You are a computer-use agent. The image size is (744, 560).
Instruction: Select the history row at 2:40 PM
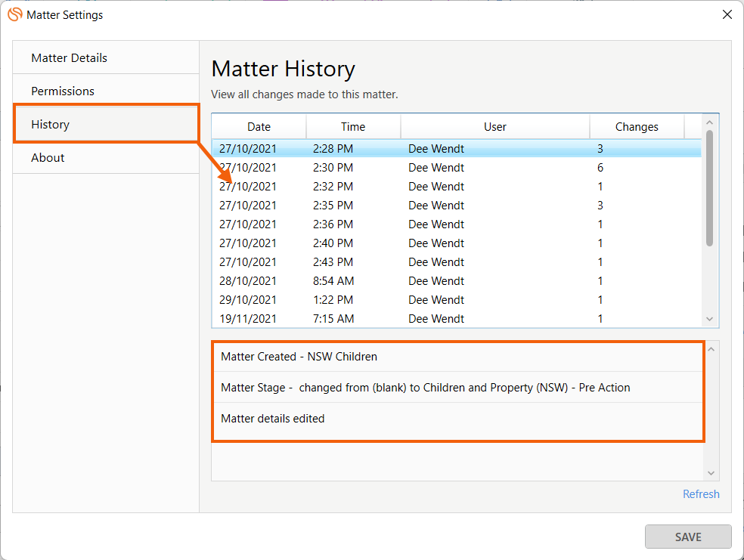point(457,243)
